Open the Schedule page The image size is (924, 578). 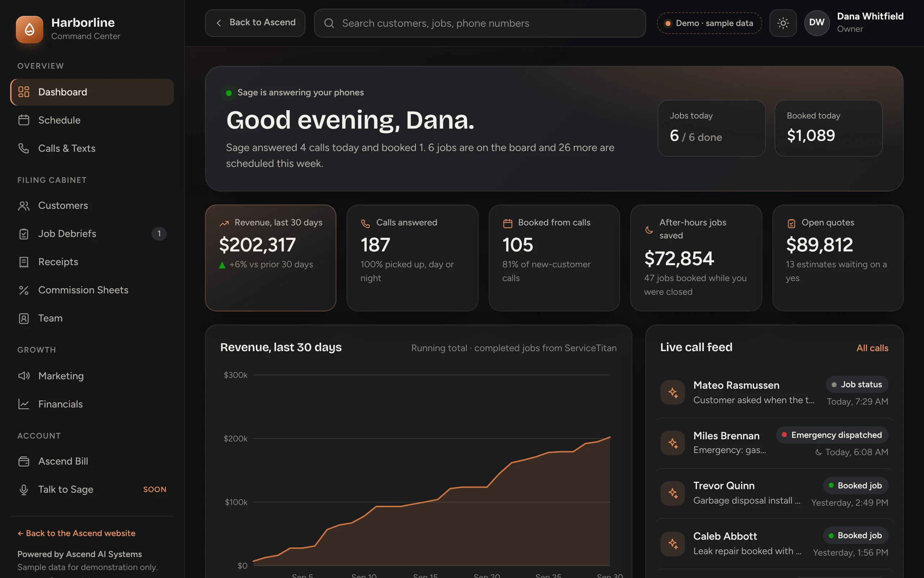click(x=92, y=120)
